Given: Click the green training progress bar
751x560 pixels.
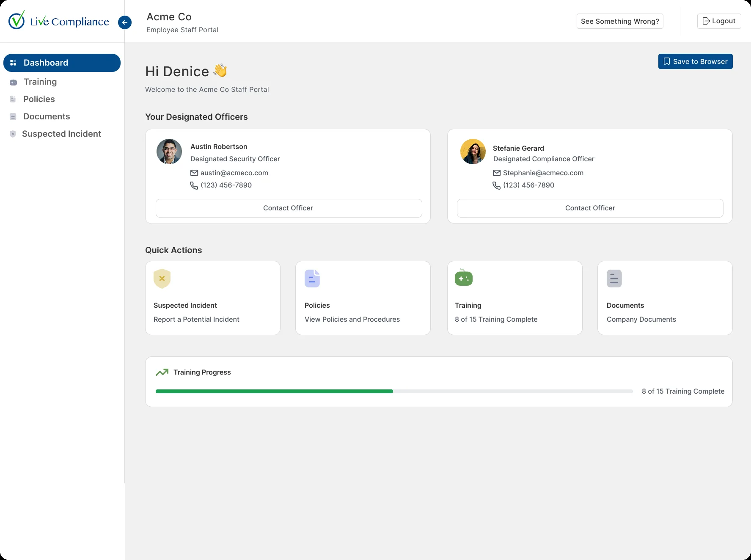Looking at the screenshot, I should [274, 392].
